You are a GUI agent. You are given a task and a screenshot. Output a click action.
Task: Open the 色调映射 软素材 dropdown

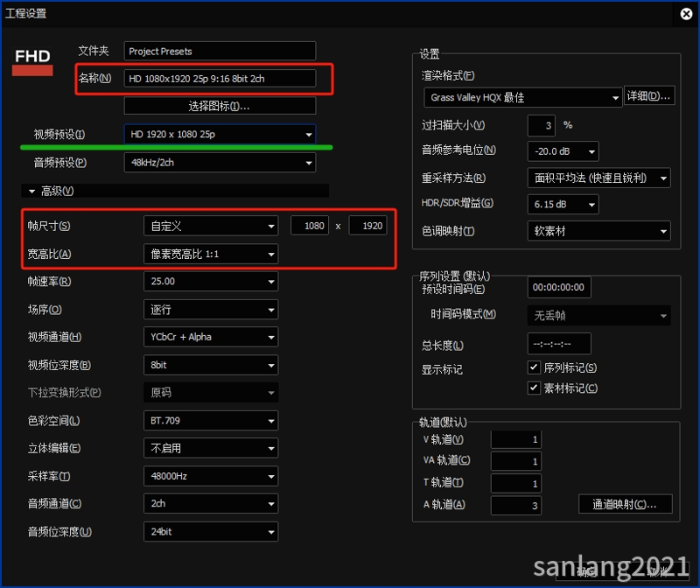point(598,231)
